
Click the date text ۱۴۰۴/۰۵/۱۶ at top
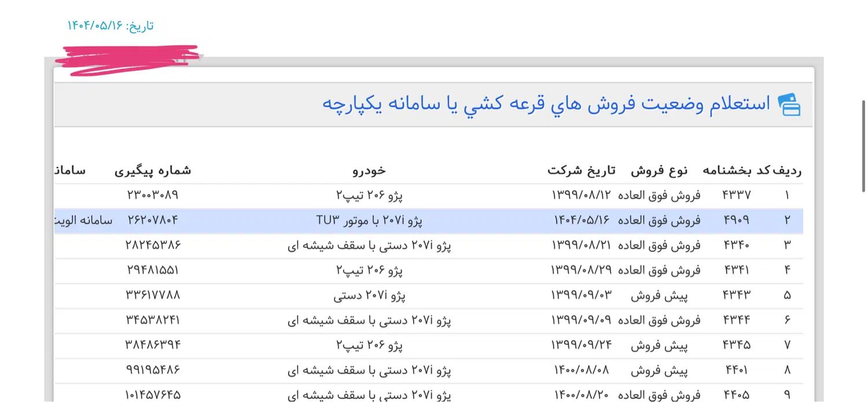[x=95, y=25]
